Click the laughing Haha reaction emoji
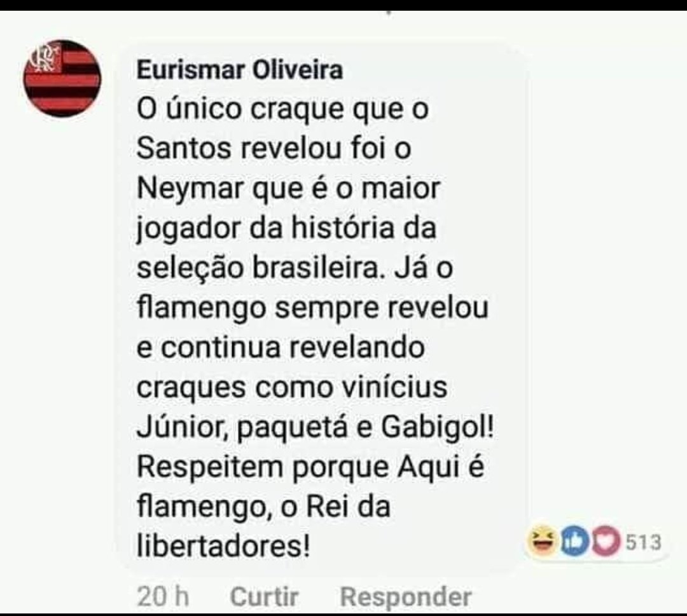Image resolution: width=687 pixels, height=616 pixels. pyautogui.click(x=542, y=541)
